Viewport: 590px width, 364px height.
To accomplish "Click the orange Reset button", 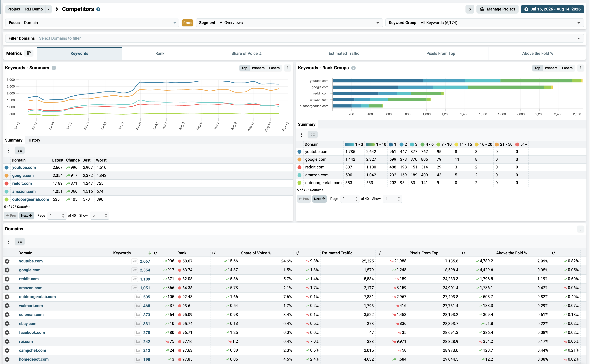I will (187, 23).
